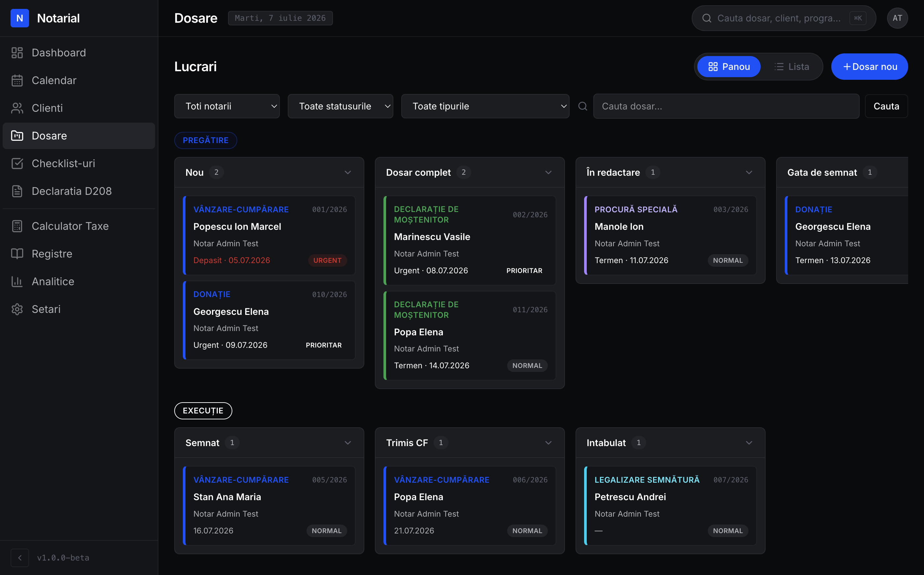Switch to Lista view
Viewport: 924px width, 575px height.
(792, 67)
